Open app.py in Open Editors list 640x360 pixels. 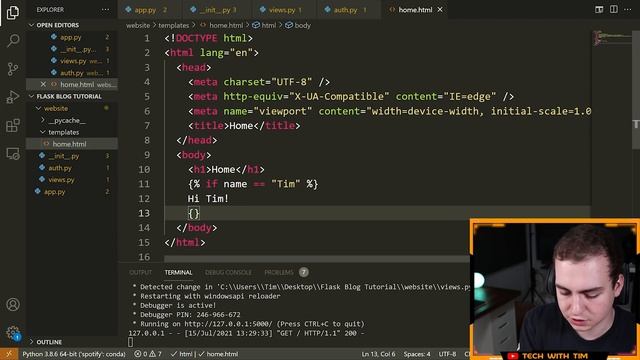[x=72, y=37]
